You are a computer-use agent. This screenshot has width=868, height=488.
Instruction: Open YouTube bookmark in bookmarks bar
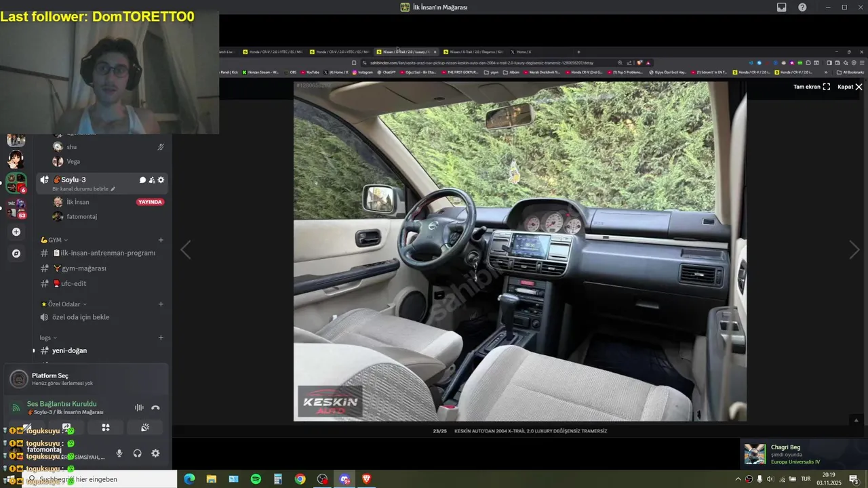[x=309, y=72]
